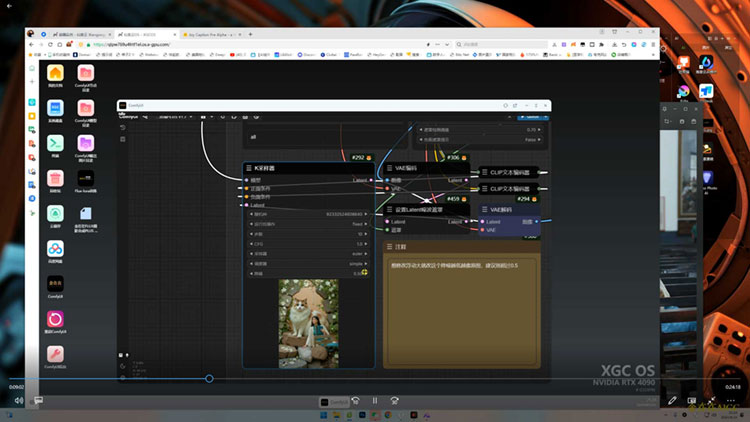
Task: Click the video progress slider handle
Action: click(209, 378)
